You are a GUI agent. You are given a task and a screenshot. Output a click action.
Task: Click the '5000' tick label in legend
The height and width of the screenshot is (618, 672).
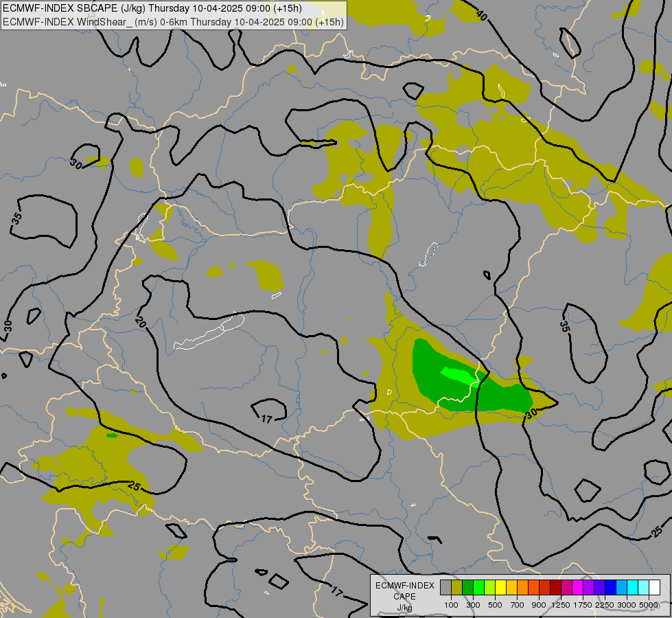coord(649,605)
